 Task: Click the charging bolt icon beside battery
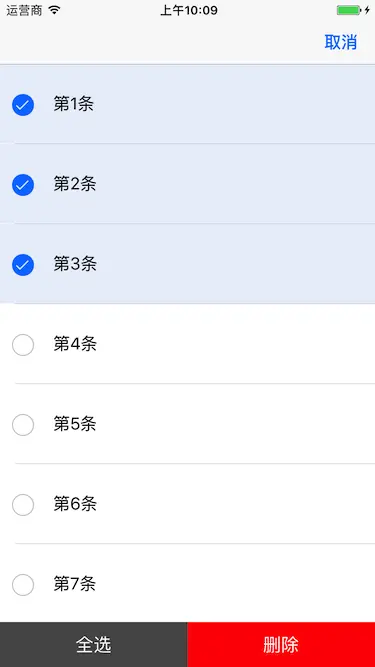coord(367,10)
